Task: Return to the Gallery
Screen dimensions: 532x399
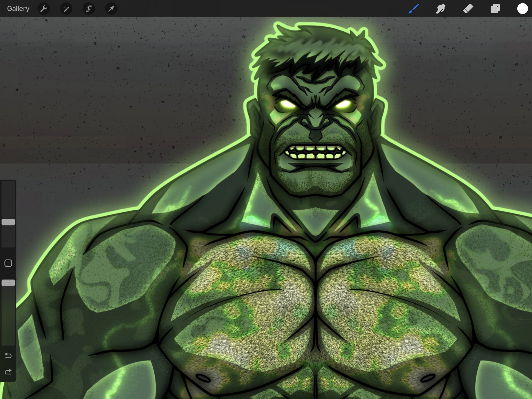Action: coord(18,8)
